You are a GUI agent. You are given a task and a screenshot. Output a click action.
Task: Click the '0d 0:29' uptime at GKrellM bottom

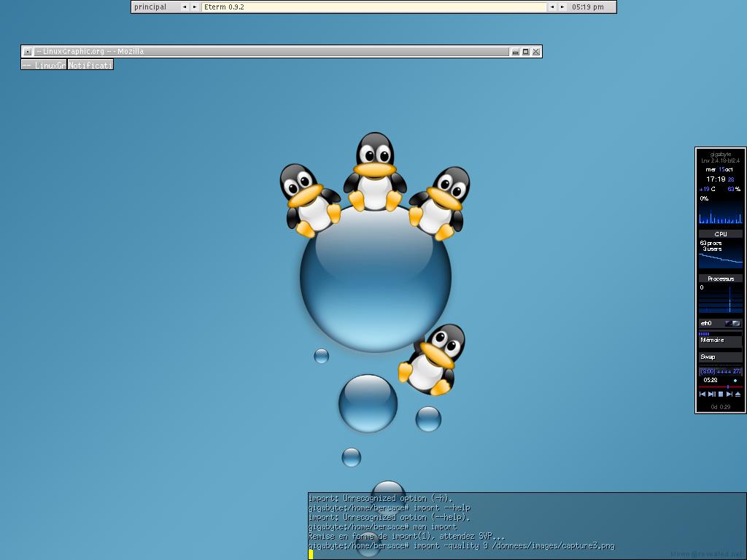[x=720, y=407]
